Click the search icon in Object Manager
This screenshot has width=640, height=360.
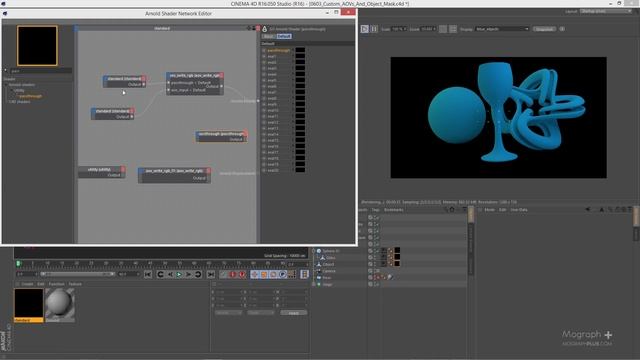tap(446, 209)
